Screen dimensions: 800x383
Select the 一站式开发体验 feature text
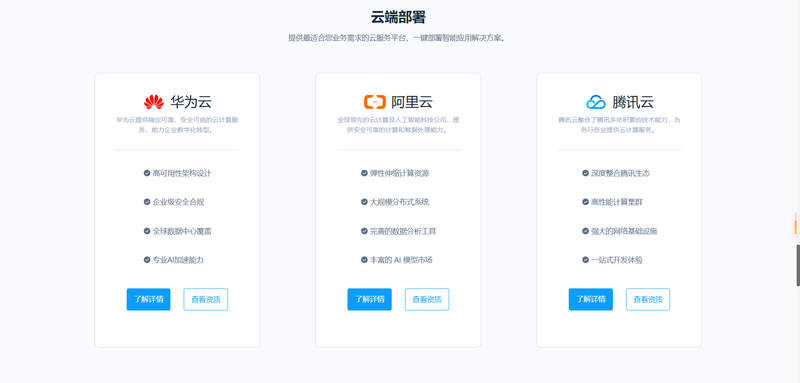617,260
